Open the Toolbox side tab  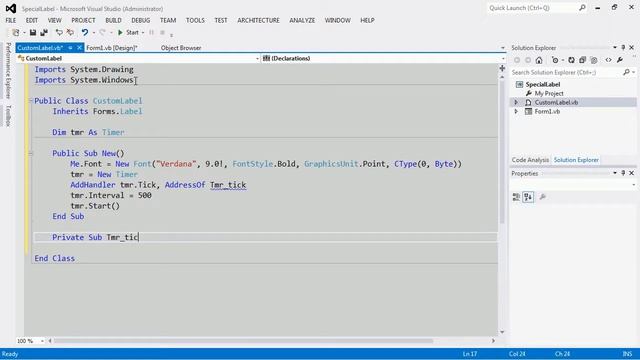coord(8,115)
